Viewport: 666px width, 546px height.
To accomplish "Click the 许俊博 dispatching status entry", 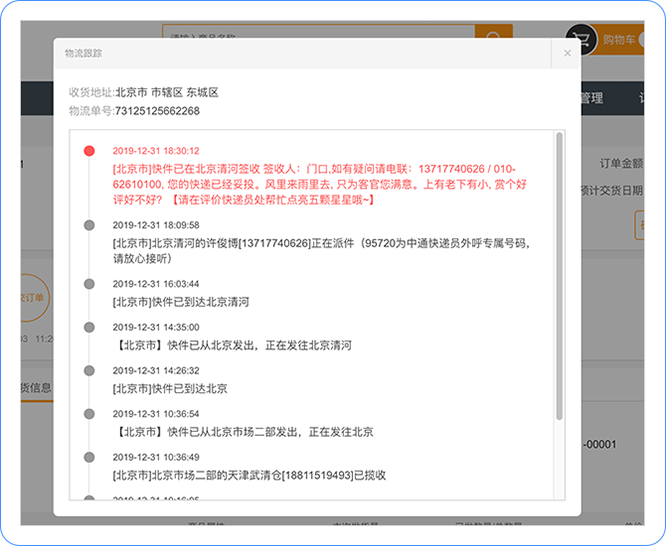I will point(320,250).
